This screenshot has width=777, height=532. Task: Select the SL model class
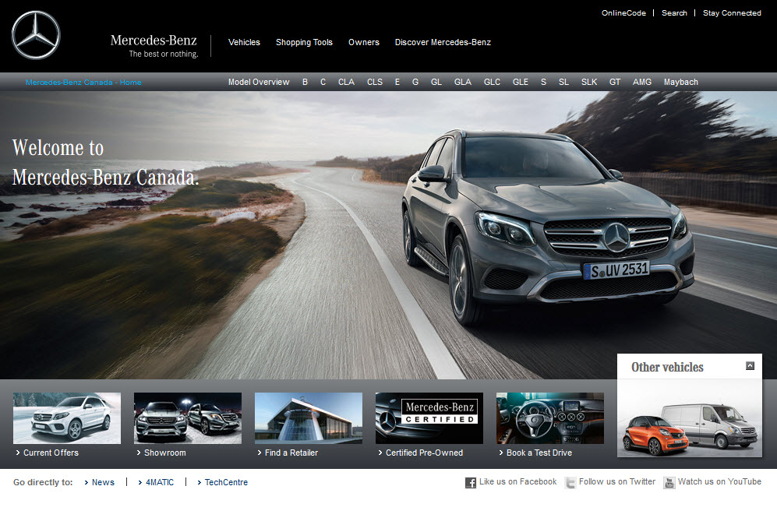coord(564,82)
